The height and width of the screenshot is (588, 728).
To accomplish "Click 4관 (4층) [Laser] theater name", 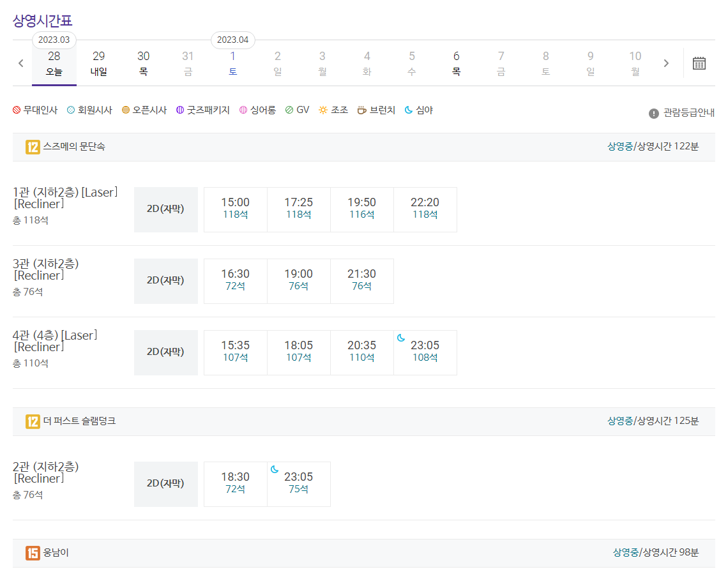I will (x=55, y=341).
